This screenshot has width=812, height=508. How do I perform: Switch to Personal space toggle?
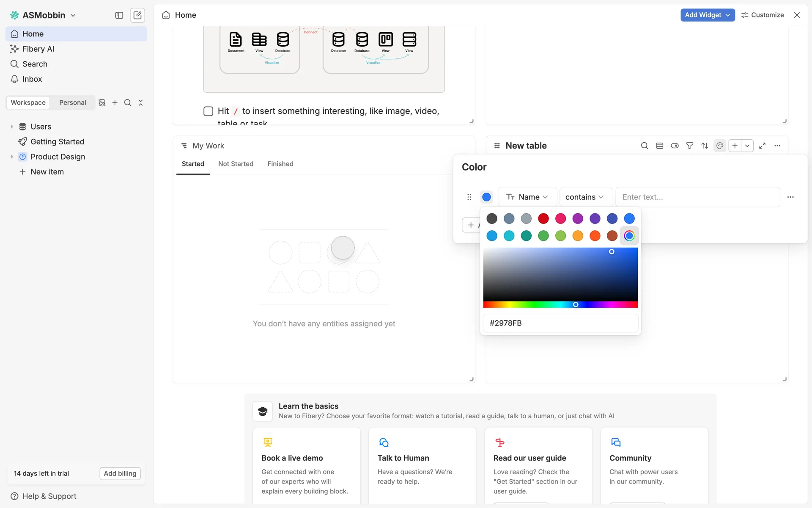72,102
